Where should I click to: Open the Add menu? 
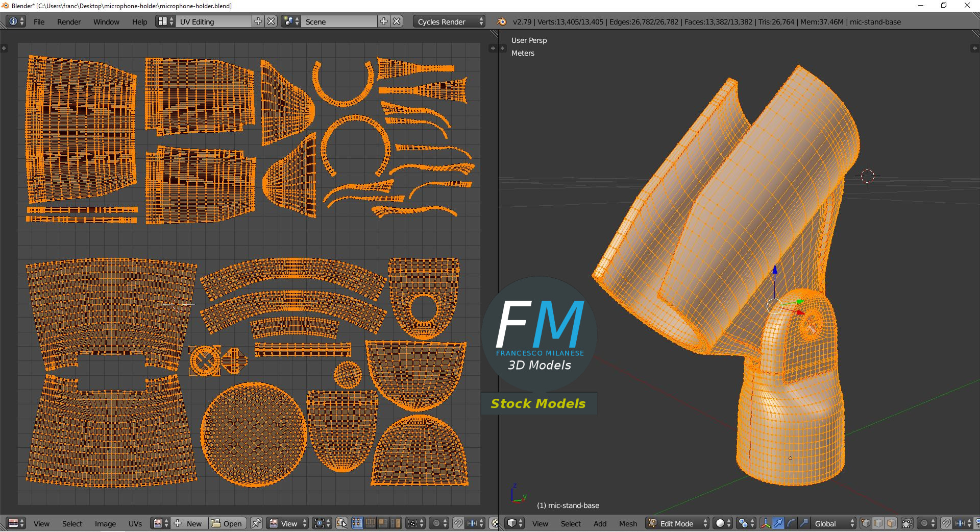(x=600, y=524)
